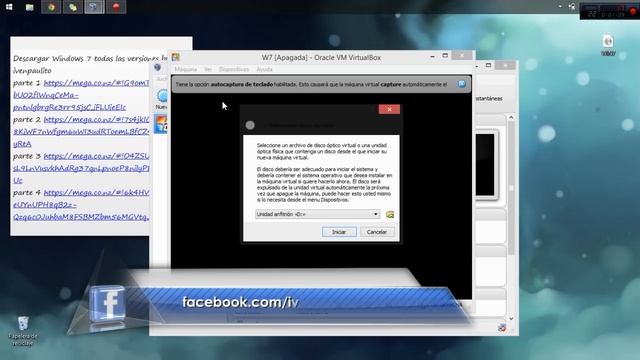Minimize the W7 virtual machine window
Screen dimensions: 640x360
pyautogui.click(x=432, y=56)
